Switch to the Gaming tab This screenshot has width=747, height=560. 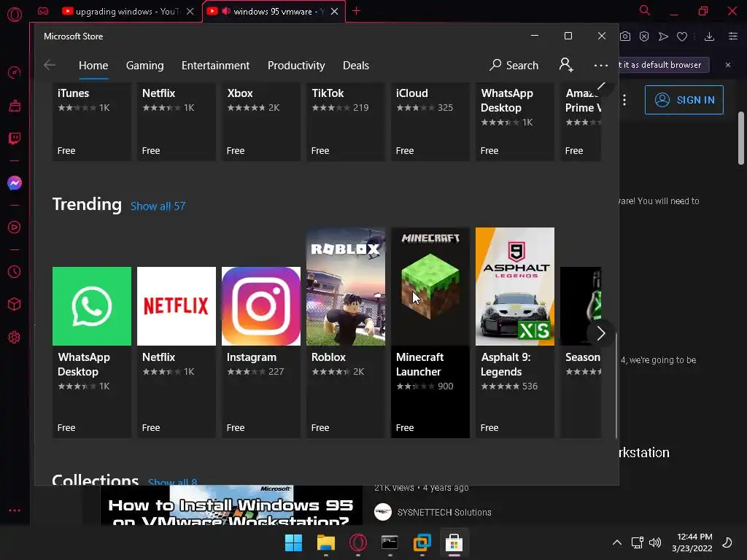[145, 65]
